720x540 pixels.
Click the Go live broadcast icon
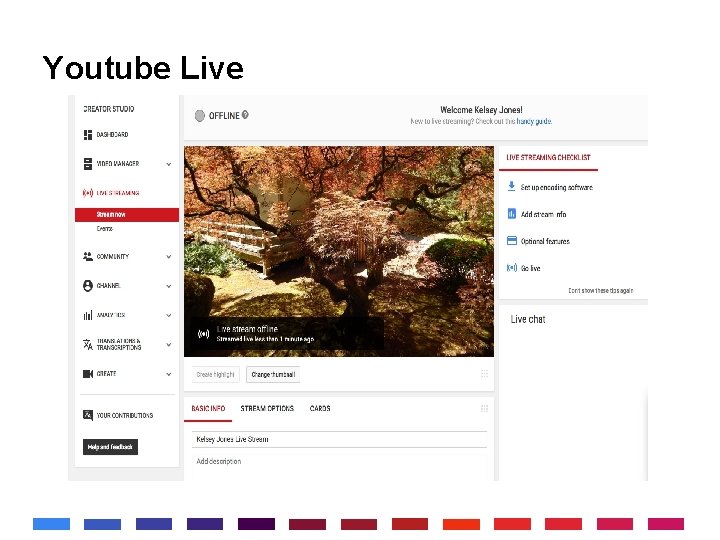pos(512,268)
